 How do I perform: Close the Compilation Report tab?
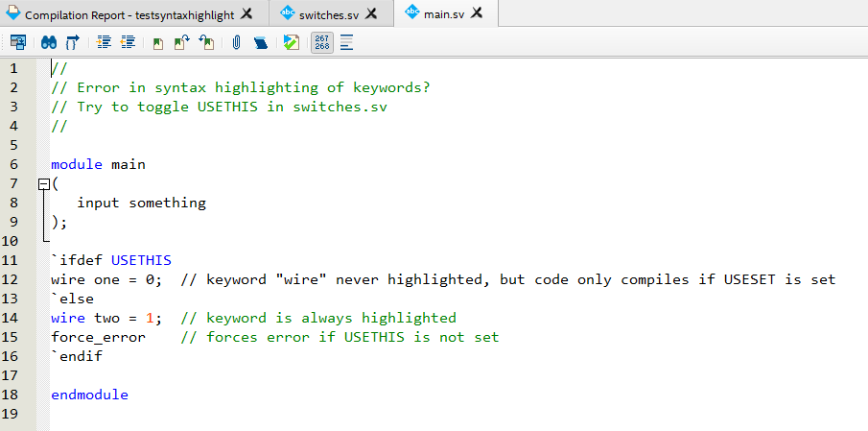click(246, 13)
